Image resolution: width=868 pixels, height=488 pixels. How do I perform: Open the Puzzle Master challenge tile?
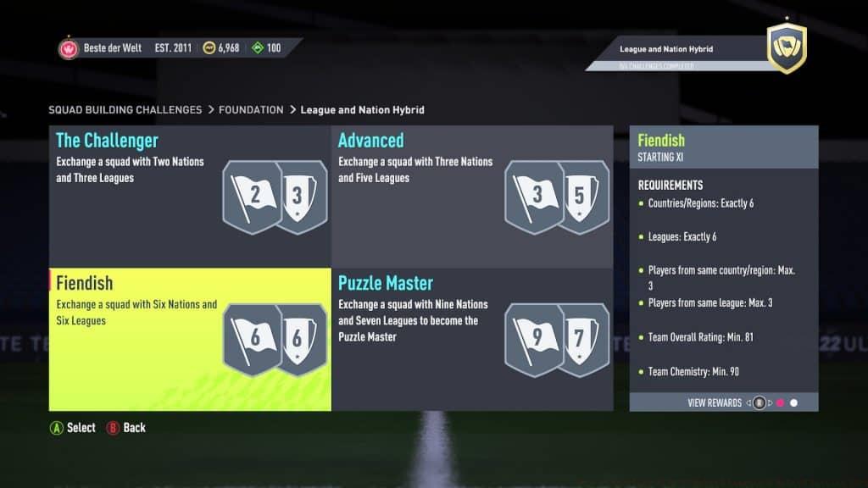tap(473, 340)
